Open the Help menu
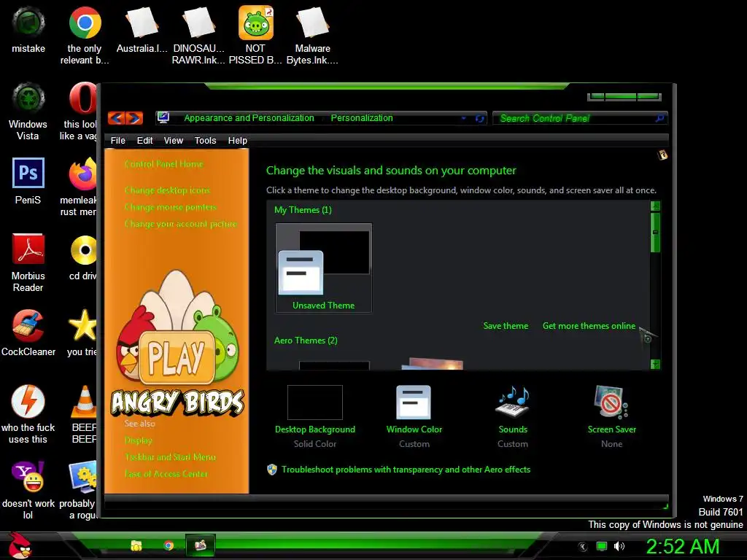The image size is (747, 560). point(237,141)
